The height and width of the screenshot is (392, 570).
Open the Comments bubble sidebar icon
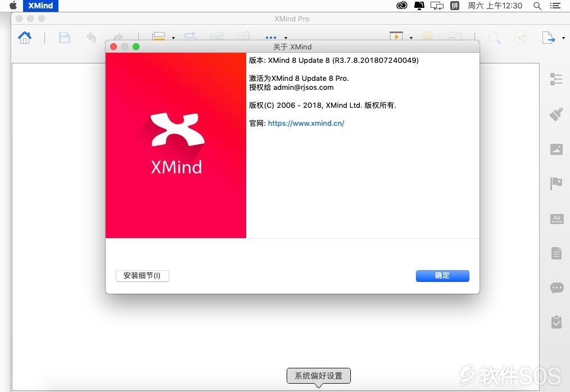click(x=557, y=288)
